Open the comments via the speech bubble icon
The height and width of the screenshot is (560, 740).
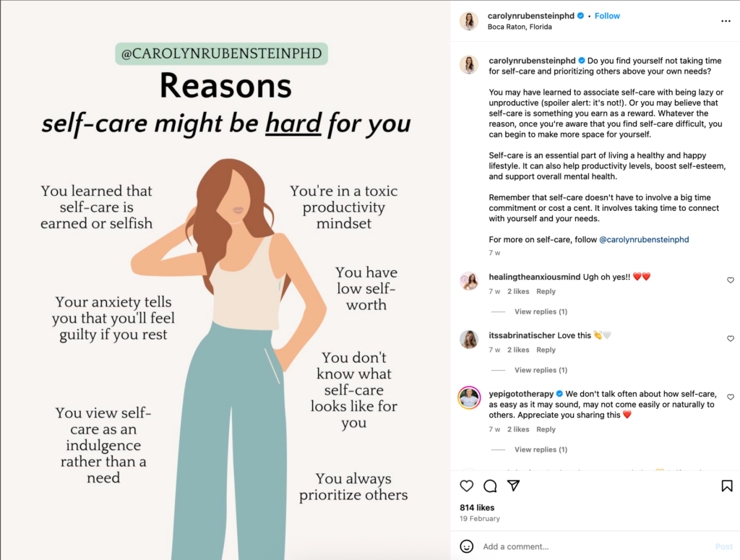click(x=490, y=486)
